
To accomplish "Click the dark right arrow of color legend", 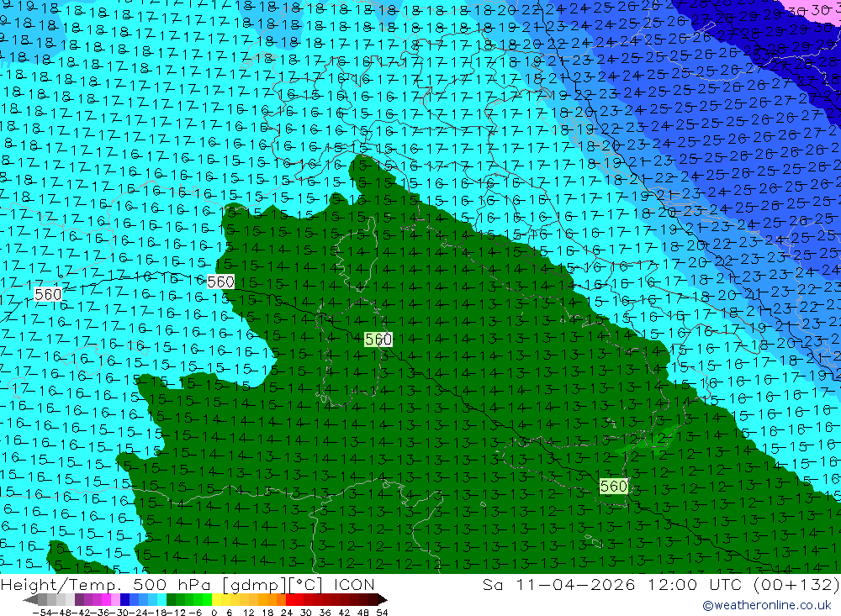I will 383,600.
